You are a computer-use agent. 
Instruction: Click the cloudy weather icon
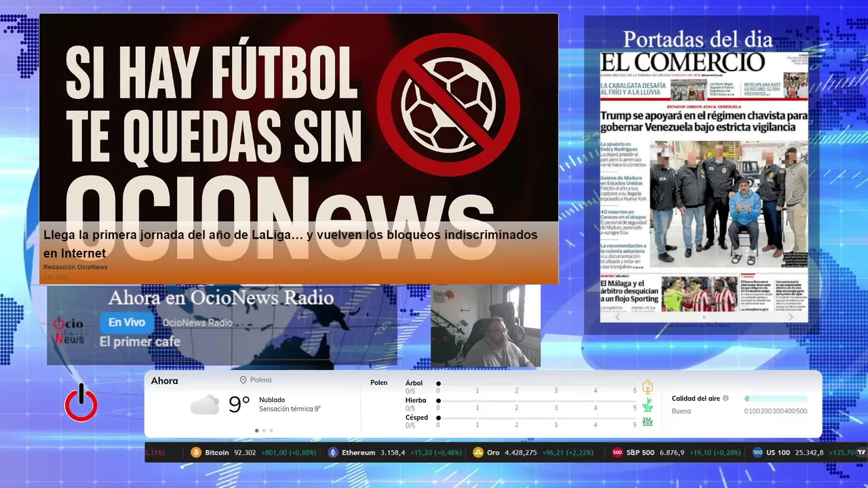205,405
